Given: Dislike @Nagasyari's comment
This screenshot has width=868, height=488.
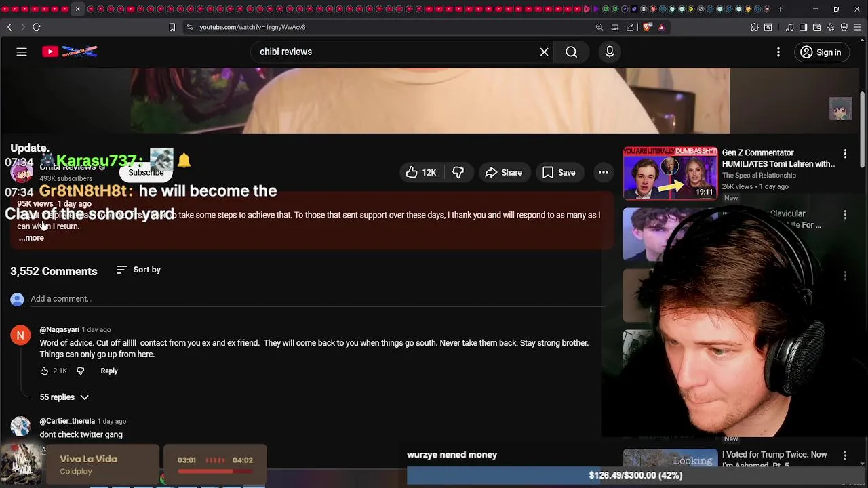Looking at the screenshot, I should [80, 371].
